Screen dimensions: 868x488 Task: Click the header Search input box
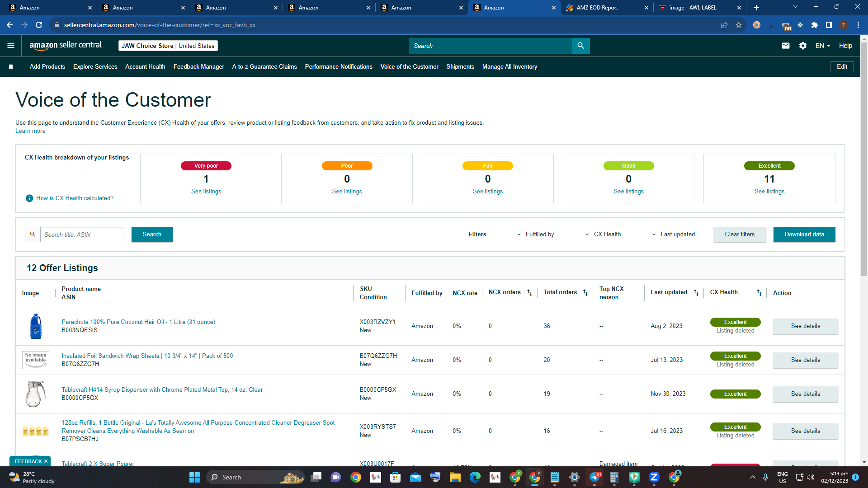(x=491, y=46)
